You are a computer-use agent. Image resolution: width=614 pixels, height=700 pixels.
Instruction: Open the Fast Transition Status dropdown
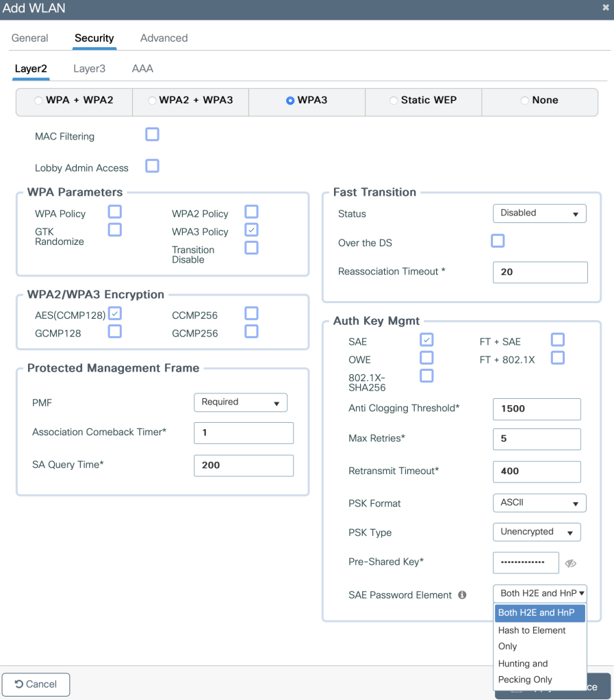point(539,213)
